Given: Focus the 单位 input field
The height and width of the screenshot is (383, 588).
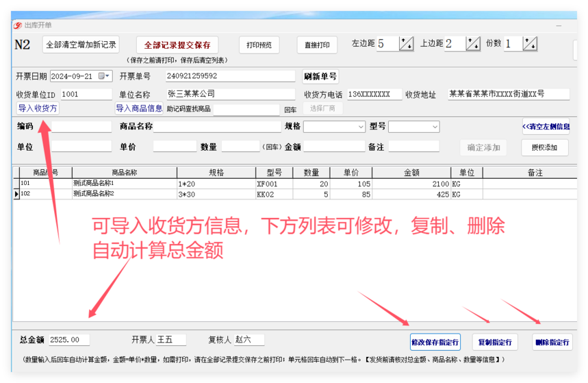Looking at the screenshot, I should [x=81, y=147].
